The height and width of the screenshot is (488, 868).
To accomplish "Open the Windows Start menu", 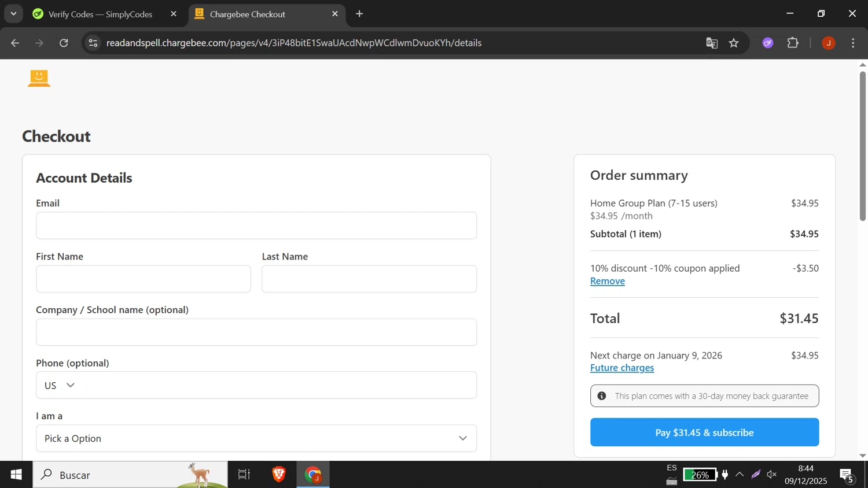I will click(x=16, y=475).
